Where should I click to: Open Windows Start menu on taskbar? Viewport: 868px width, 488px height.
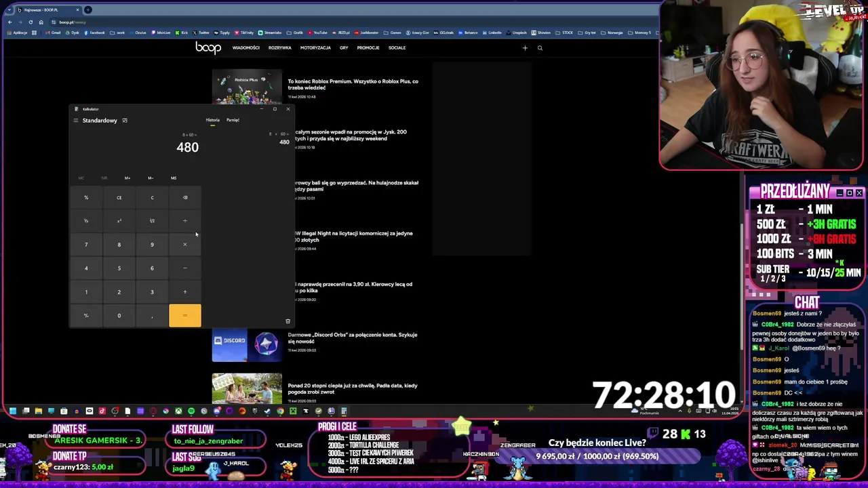13,411
